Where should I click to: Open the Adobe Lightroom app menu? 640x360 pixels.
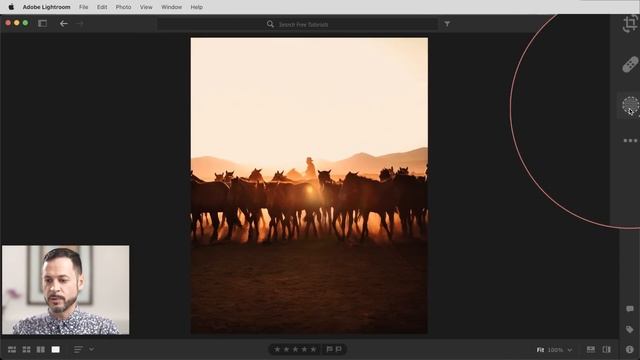(x=47, y=7)
